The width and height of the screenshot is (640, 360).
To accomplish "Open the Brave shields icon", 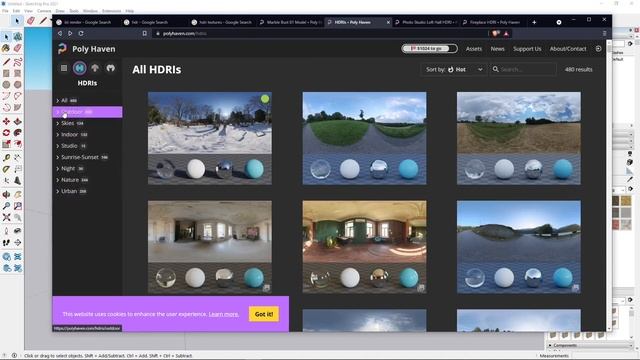I will click(496, 33).
